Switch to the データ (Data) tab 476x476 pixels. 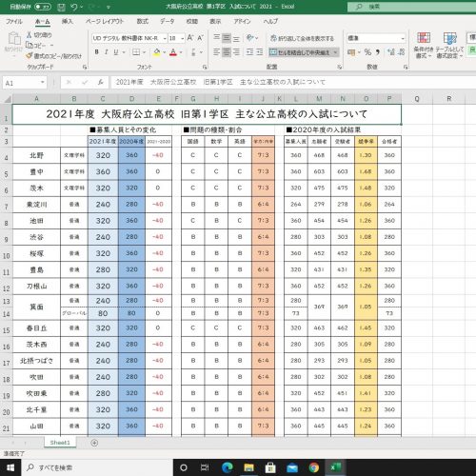[x=167, y=21]
